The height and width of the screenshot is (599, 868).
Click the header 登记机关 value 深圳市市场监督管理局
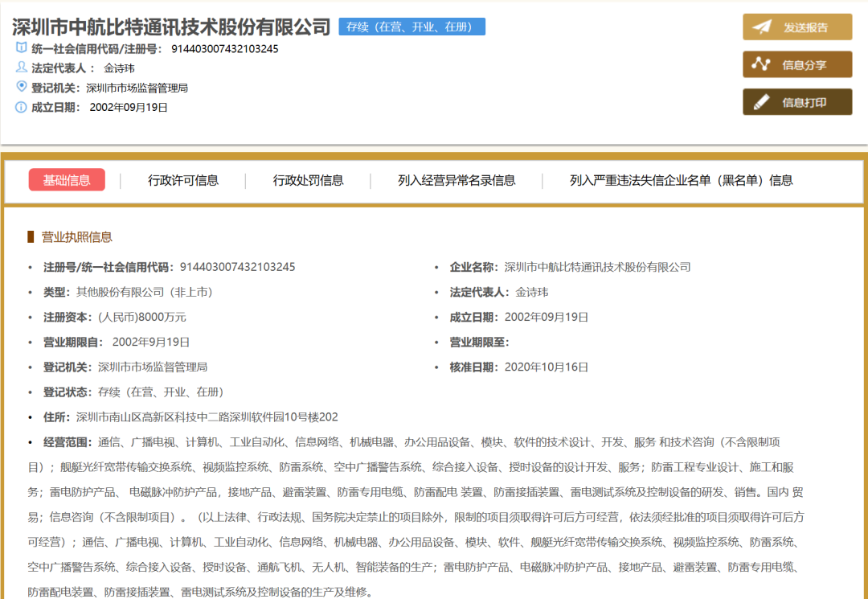[x=137, y=88]
